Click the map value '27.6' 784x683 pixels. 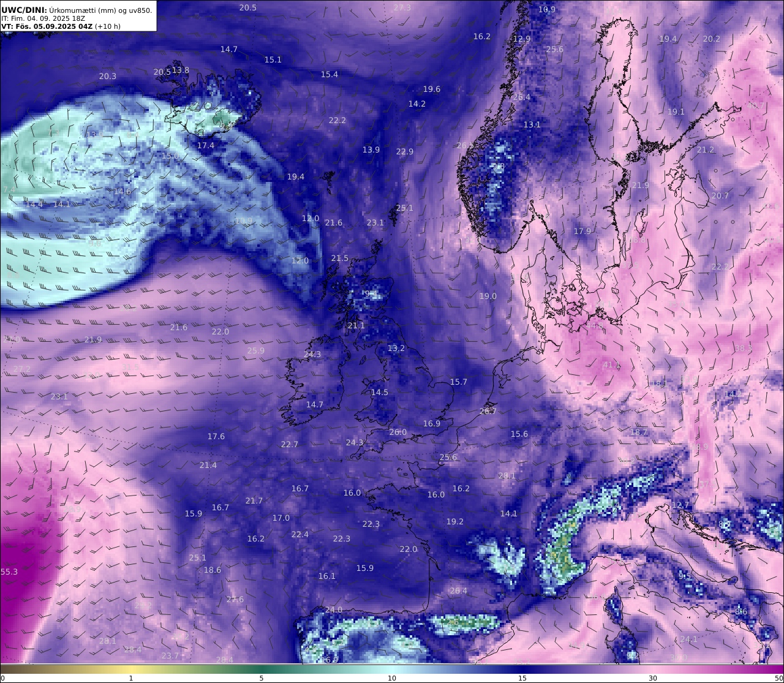point(235,600)
